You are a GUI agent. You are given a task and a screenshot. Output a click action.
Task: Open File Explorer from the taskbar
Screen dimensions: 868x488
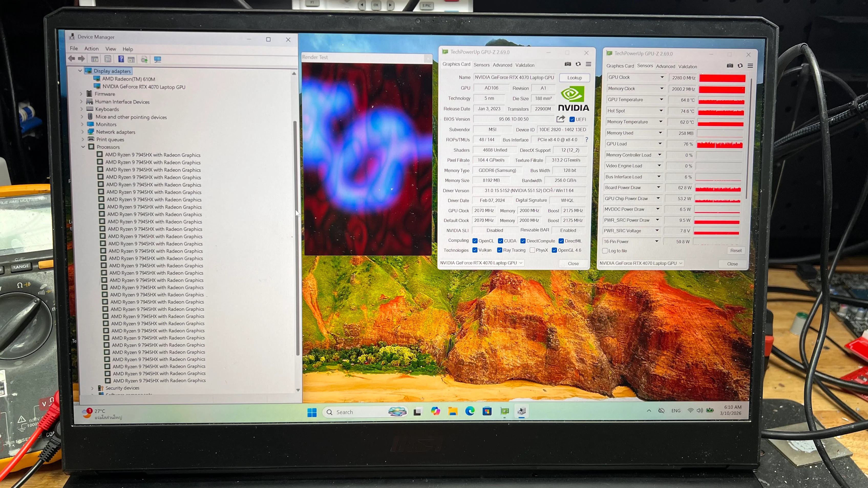pyautogui.click(x=452, y=411)
